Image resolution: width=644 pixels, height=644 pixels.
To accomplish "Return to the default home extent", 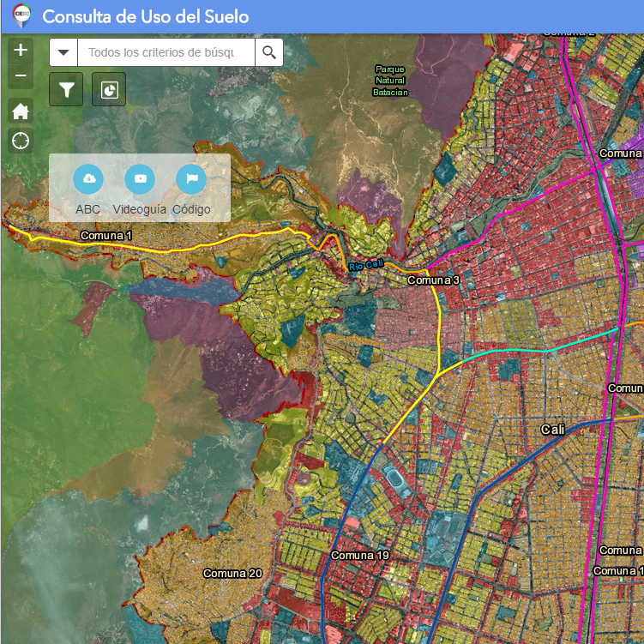I will point(21,111).
